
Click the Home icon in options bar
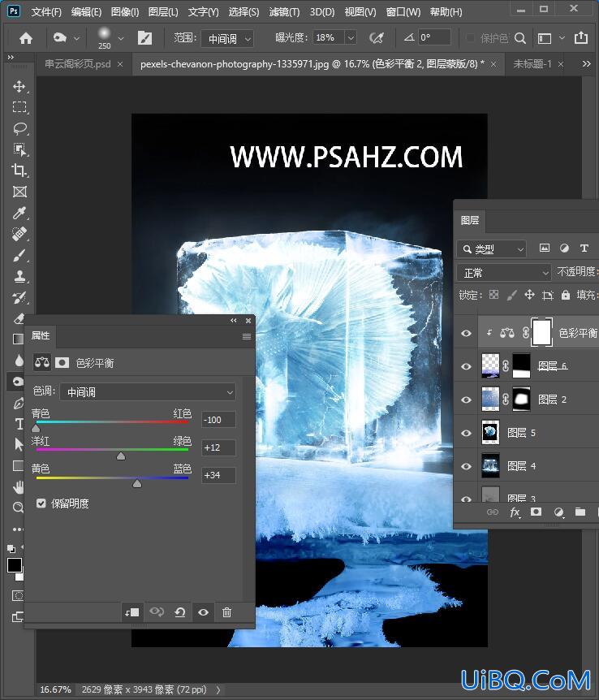coord(26,38)
